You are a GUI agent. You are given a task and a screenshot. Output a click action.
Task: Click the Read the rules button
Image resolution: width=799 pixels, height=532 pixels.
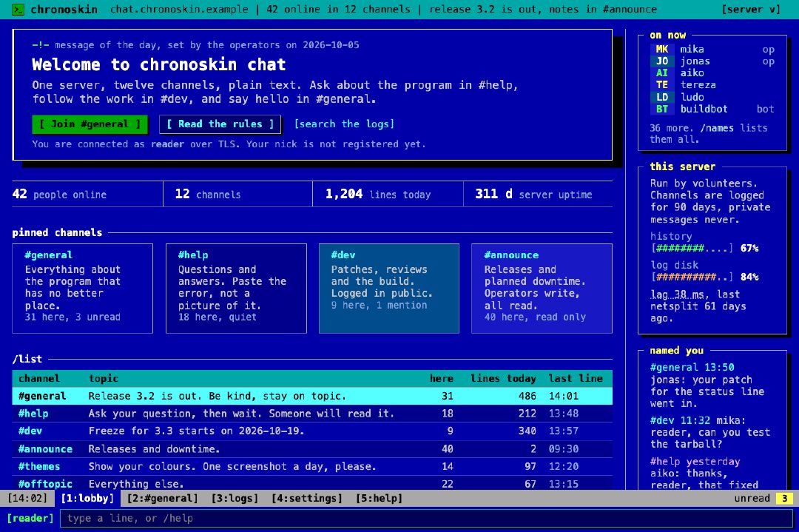220,124
